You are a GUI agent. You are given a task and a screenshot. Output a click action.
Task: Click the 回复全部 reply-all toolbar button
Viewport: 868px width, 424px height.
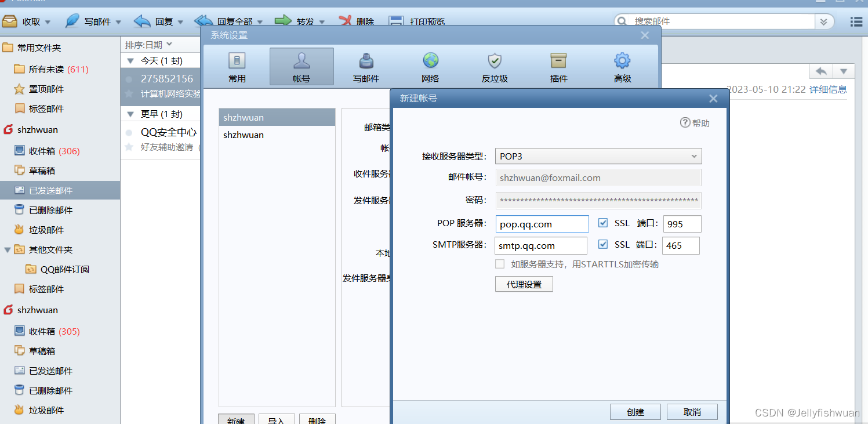tap(224, 21)
